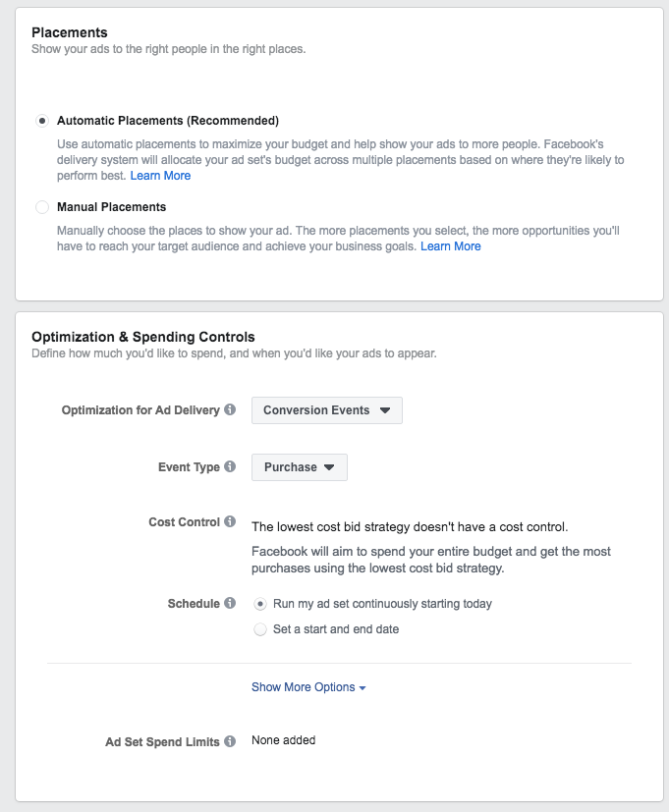This screenshot has width=669, height=812.
Task: Select the Automatic Placements radio button
Action: [41, 121]
